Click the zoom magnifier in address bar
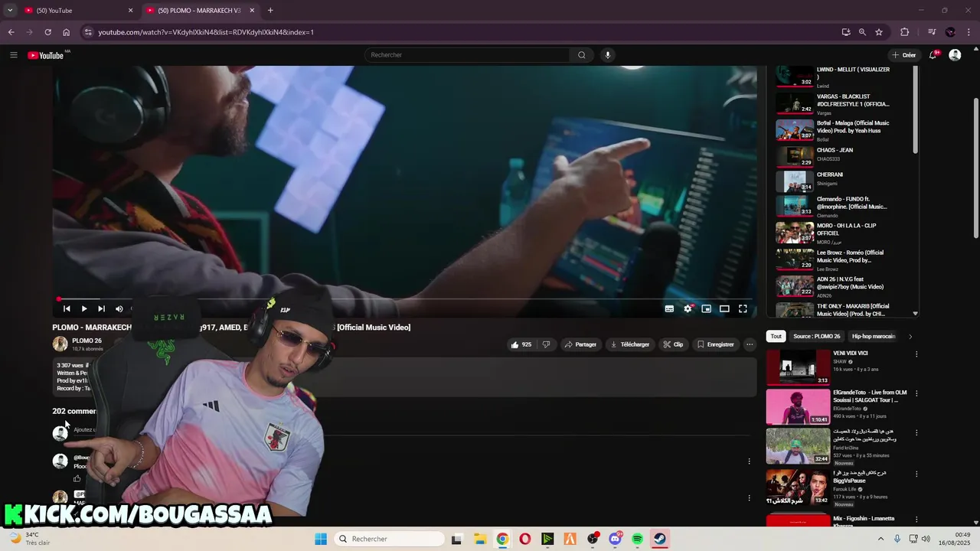Image resolution: width=980 pixels, height=551 pixels. pyautogui.click(x=862, y=32)
